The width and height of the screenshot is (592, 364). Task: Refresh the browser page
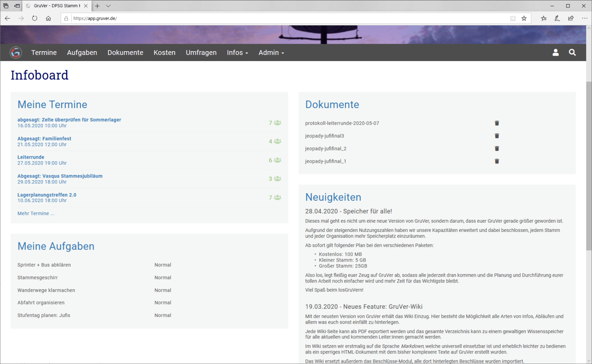(x=34, y=18)
